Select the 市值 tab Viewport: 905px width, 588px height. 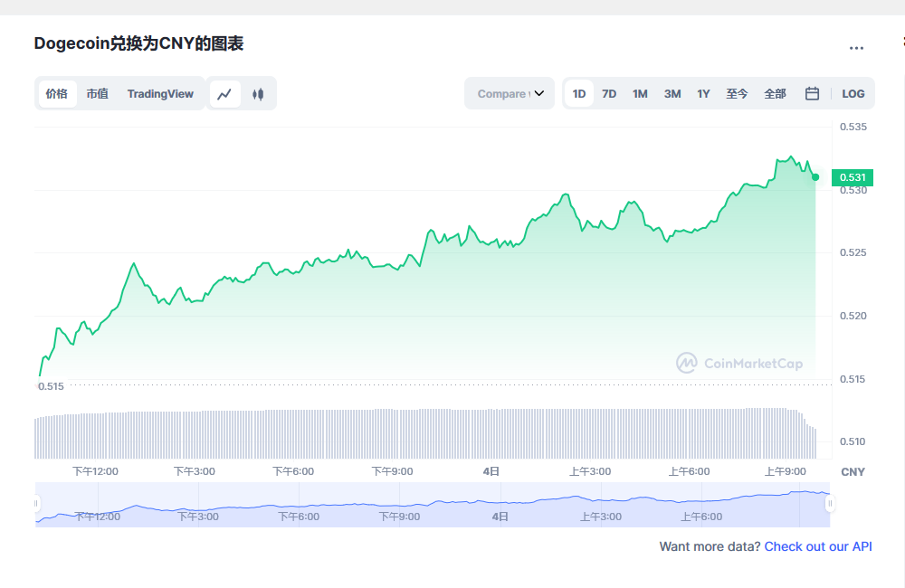(98, 94)
